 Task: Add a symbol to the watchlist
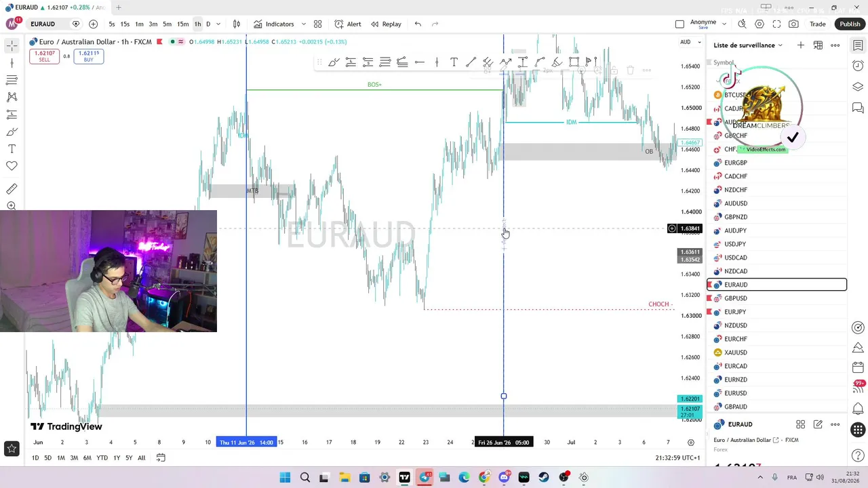coord(801,45)
